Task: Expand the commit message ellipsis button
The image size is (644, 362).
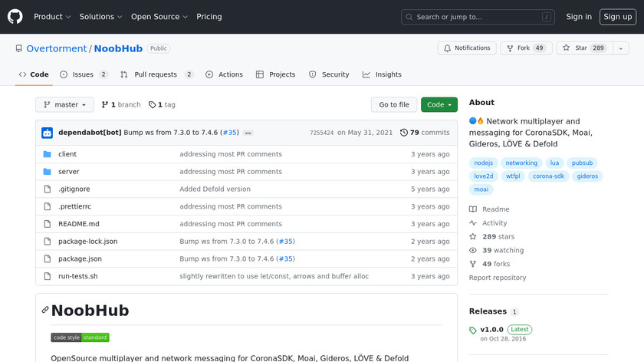Action: pos(248,133)
